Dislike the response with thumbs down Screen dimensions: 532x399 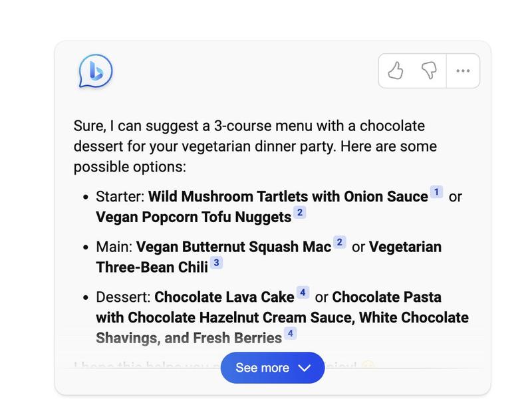click(x=430, y=70)
